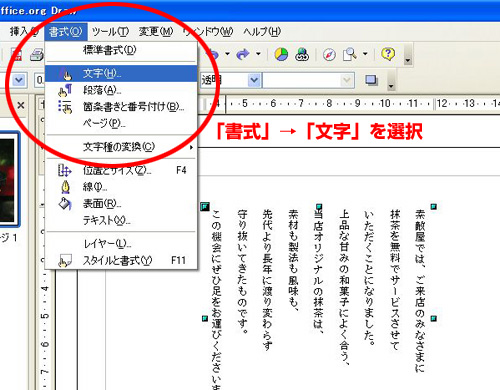
Task: Open the 変更 (Modify) menu
Action: point(156,32)
